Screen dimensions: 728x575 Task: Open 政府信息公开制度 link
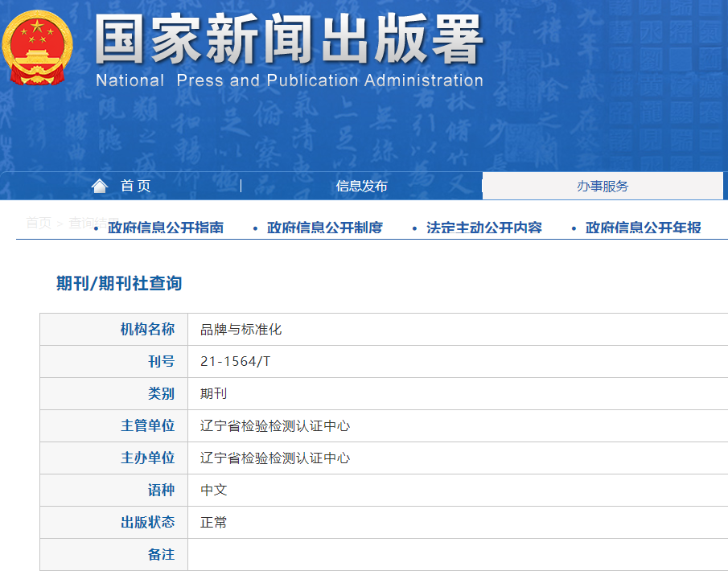325,228
